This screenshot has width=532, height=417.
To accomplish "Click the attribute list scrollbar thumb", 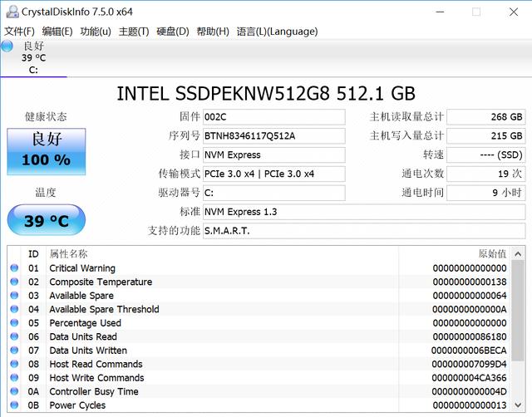I will coord(518,311).
